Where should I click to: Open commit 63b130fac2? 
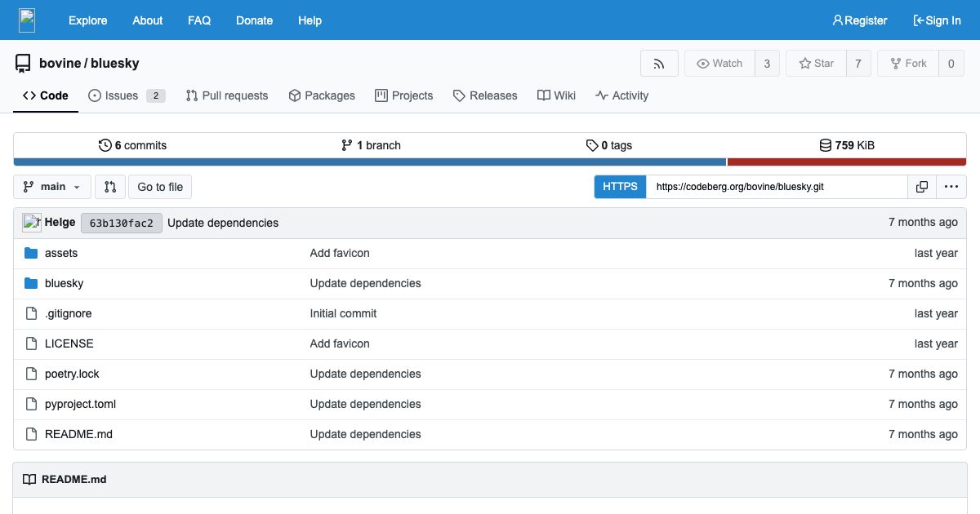[121, 222]
